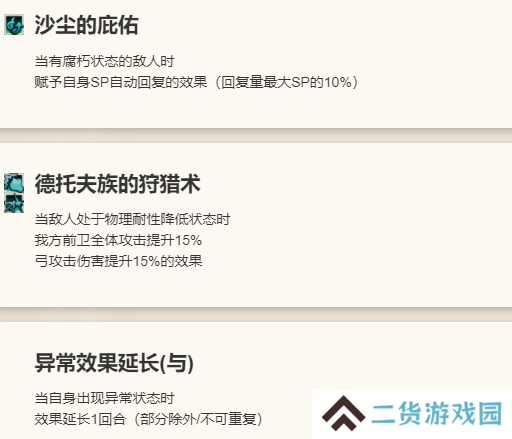
Task: Click the lower 德托夫族的狩猎术 star icon
Action: (x=14, y=203)
